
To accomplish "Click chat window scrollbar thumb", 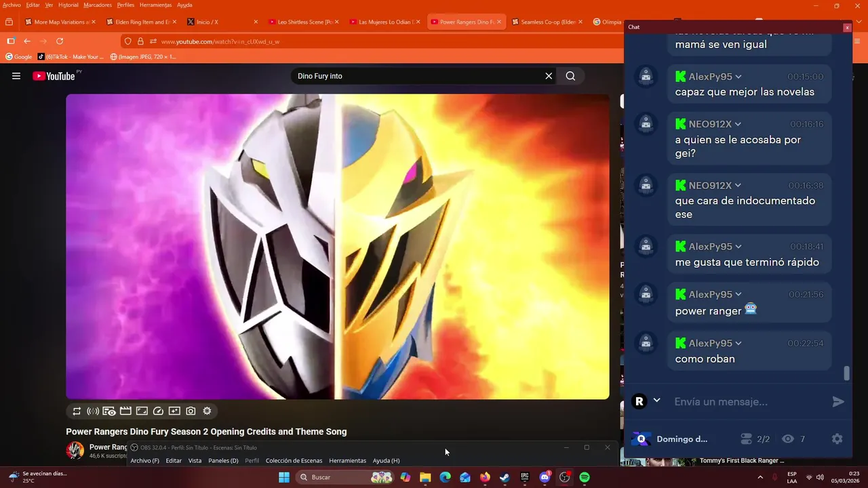I will 846,373.
